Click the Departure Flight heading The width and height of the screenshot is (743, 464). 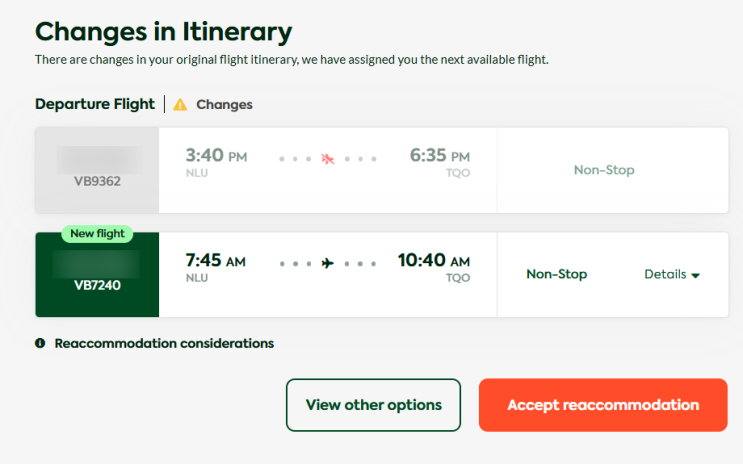pos(95,104)
